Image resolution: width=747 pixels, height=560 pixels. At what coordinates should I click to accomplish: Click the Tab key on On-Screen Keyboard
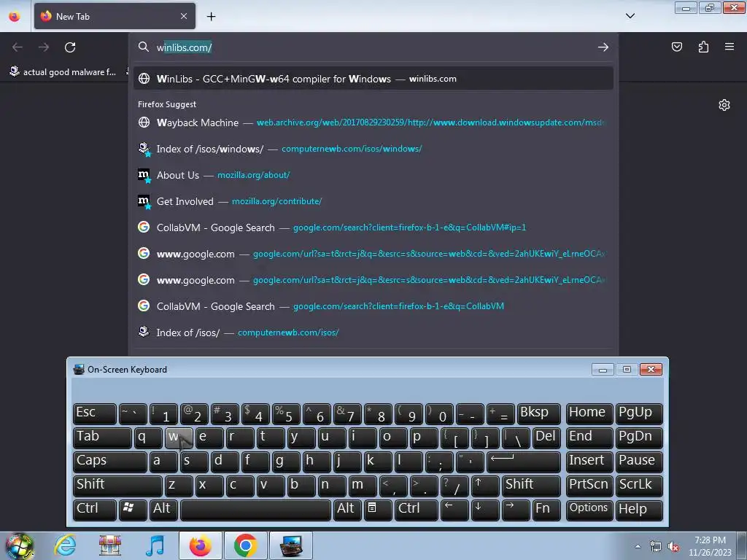pos(102,437)
